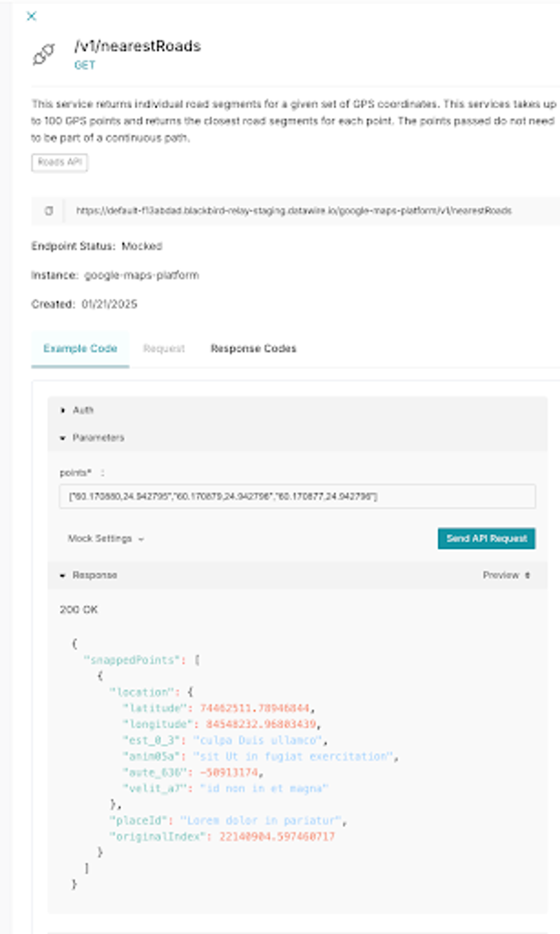Screen dimensions: 560x934
Task: Click the "anim05a" line in response
Action: pyautogui.click(x=260, y=756)
